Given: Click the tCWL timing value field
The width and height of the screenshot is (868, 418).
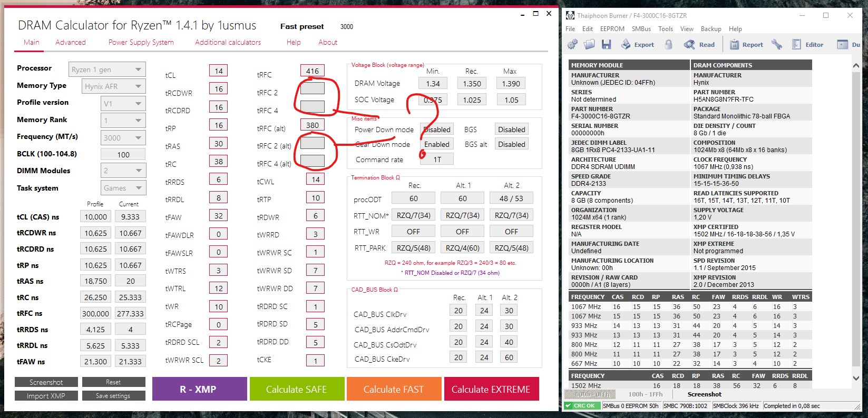Looking at the screenshot, I should point(315,180).
